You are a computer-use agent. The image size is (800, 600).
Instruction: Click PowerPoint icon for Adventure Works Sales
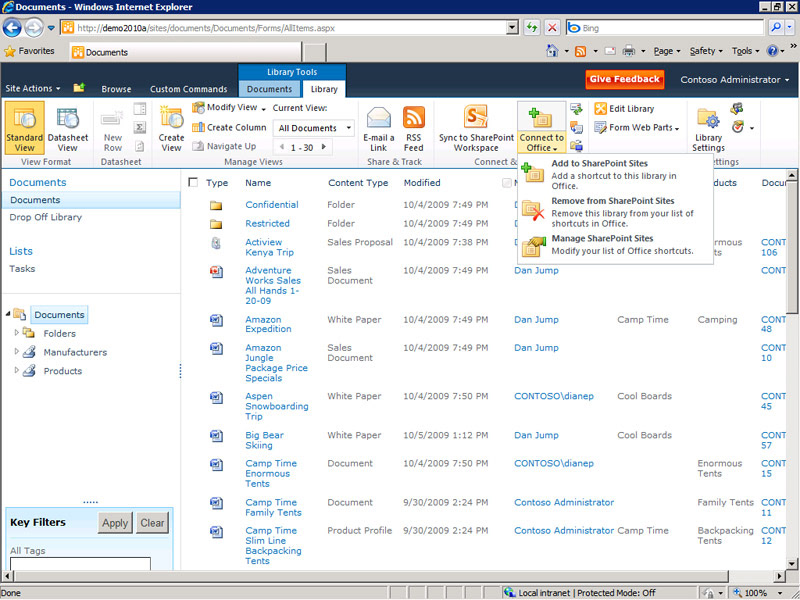[x=216, y=271]
